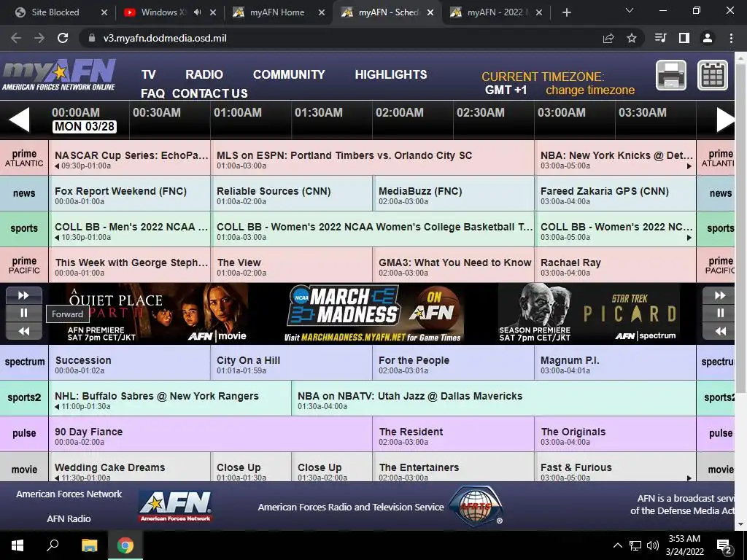
Task: Show hidden system tray icons
Action: [617, 545]
